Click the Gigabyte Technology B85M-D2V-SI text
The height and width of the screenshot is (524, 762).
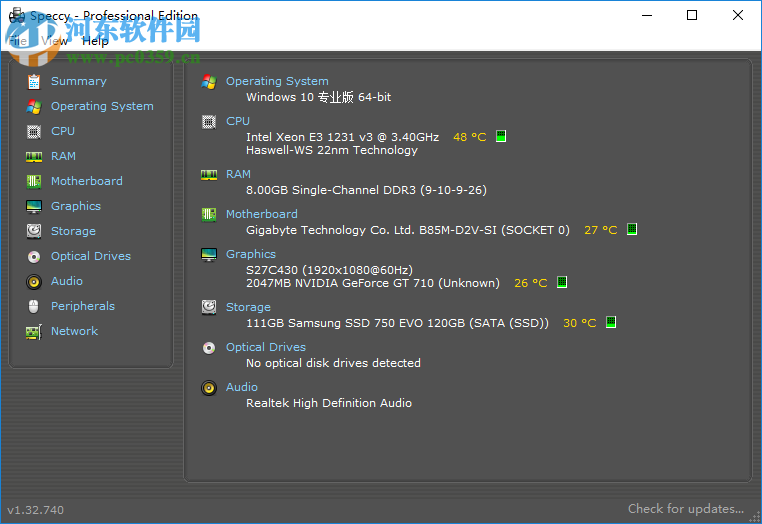(407, 230)
